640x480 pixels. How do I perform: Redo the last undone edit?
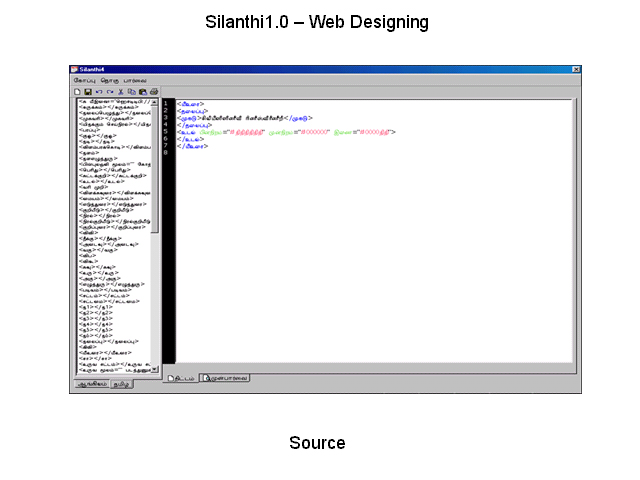point(110,92)
